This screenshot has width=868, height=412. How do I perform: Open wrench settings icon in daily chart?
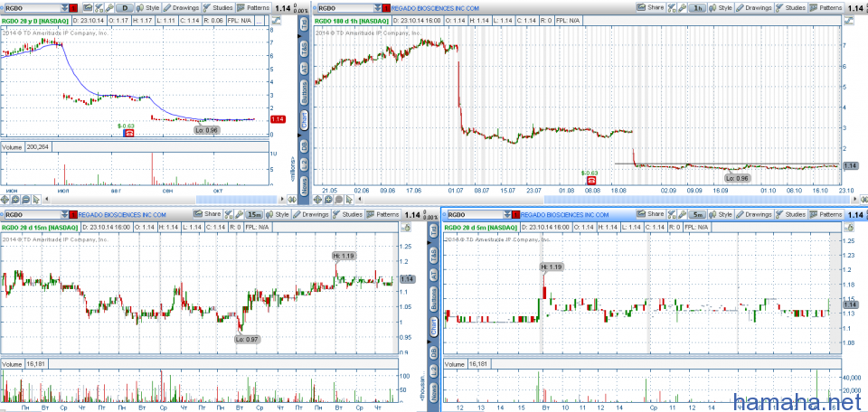tap(109, 8)
